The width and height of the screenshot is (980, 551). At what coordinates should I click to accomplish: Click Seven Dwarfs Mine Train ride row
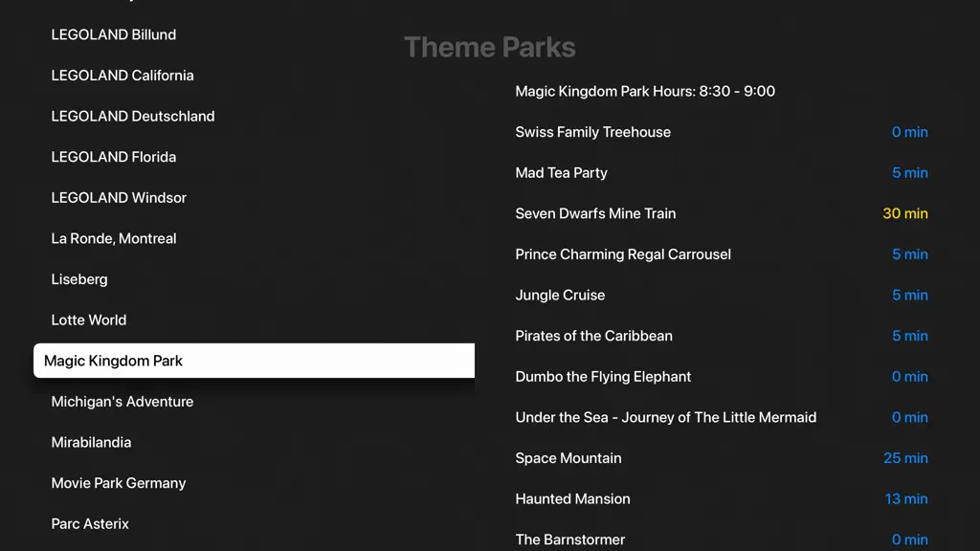[722, 213]
